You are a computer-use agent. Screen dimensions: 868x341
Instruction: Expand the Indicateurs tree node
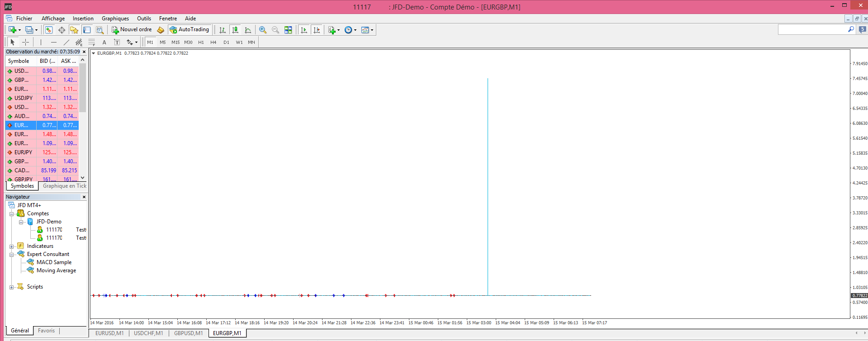[x=11, y=246]
